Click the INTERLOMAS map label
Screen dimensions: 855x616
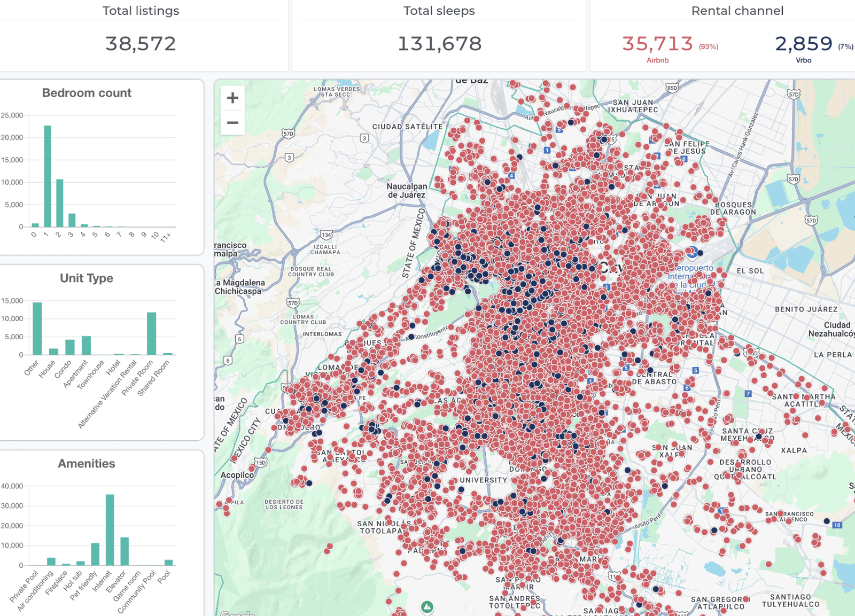click(322, 334)
